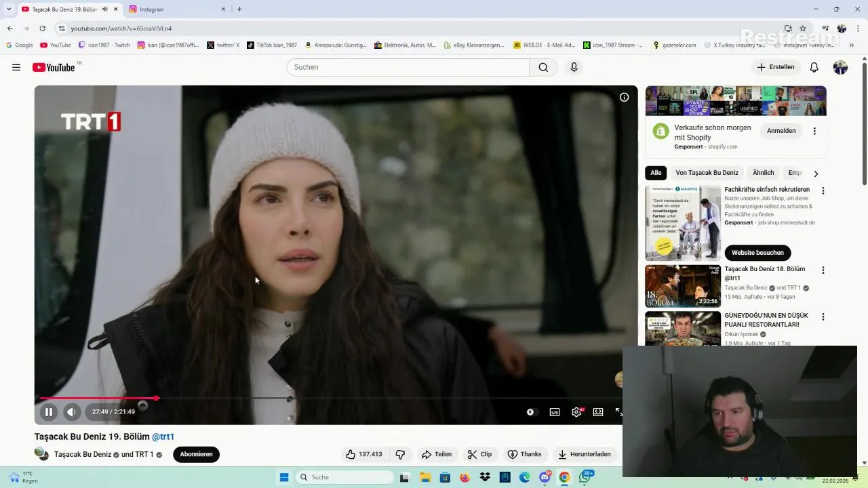Image resolution: width=868 pixels, height=488 pixels.
Task: Open the Google bookmark
Action: 19,45
